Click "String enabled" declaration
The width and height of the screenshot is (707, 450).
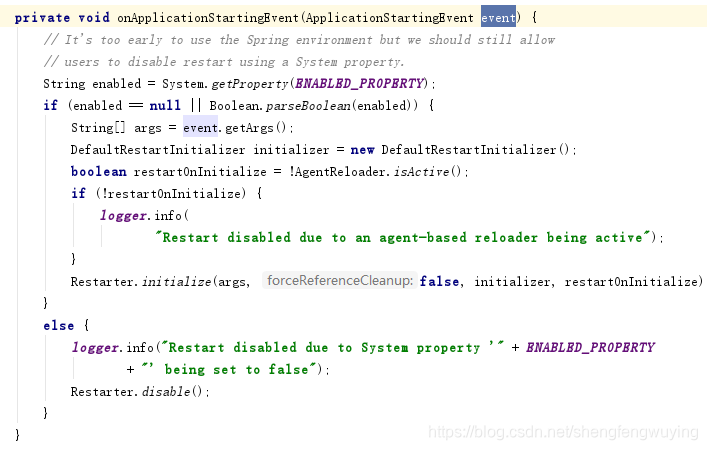click(x=92, y=84)
